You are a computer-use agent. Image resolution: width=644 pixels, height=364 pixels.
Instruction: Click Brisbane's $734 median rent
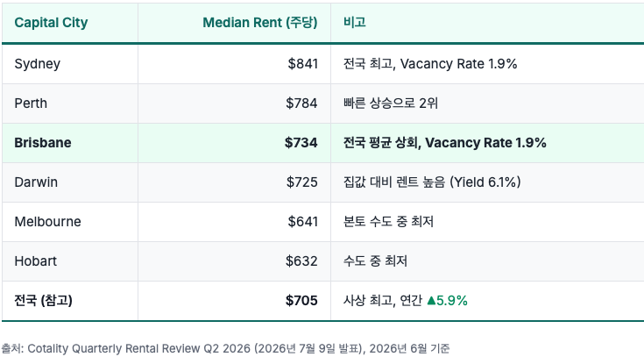click(x=301, y=143)
